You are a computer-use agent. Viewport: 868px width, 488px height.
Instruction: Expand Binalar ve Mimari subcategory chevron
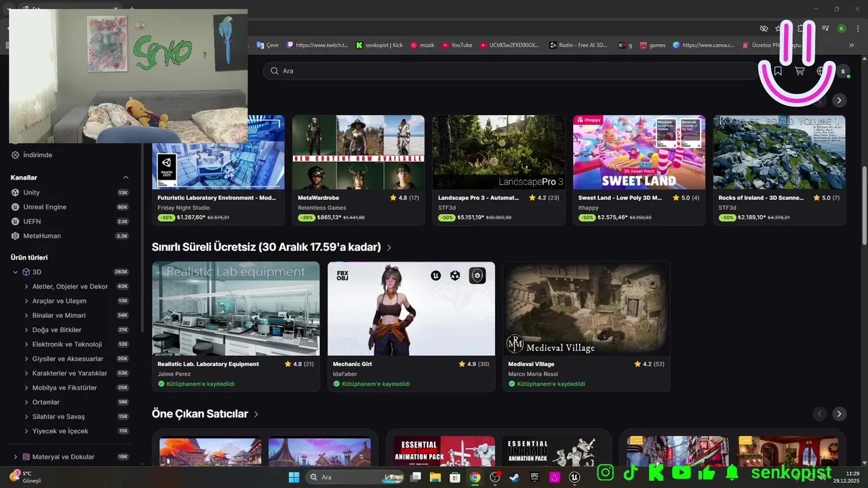[x=26, y=315]
